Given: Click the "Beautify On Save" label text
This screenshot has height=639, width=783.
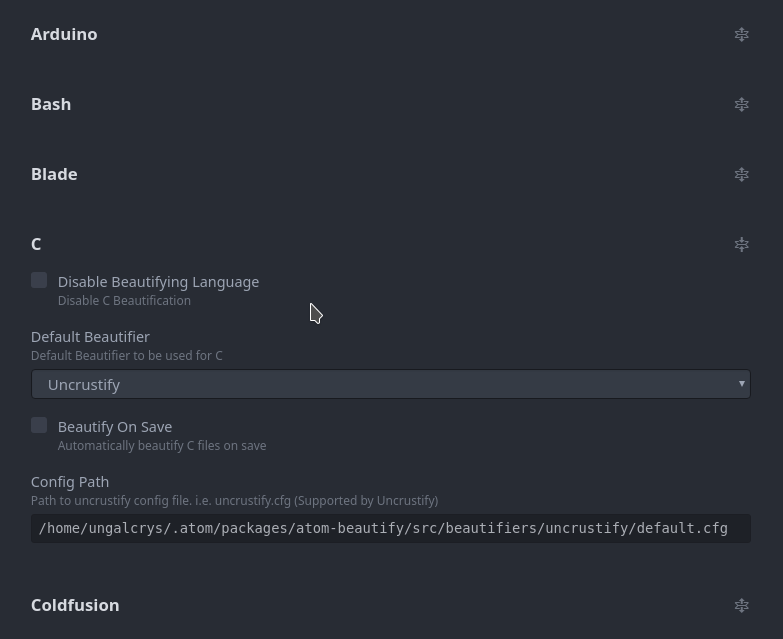Looking at the screenshot, I should point(115,427).
